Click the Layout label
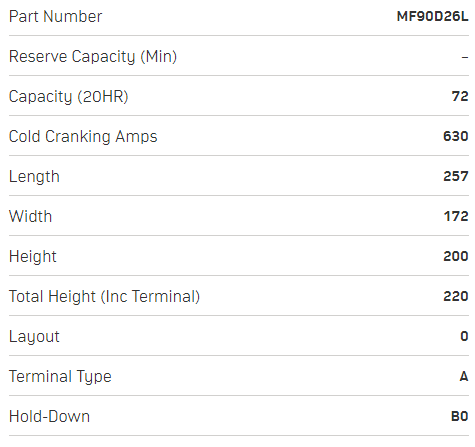 point(34,337)
